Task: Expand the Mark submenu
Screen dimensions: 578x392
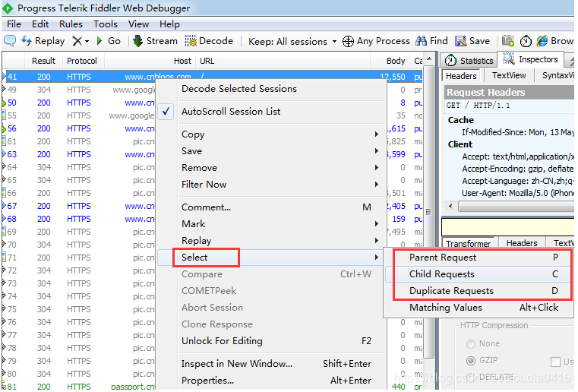Action: coord(272,224)
